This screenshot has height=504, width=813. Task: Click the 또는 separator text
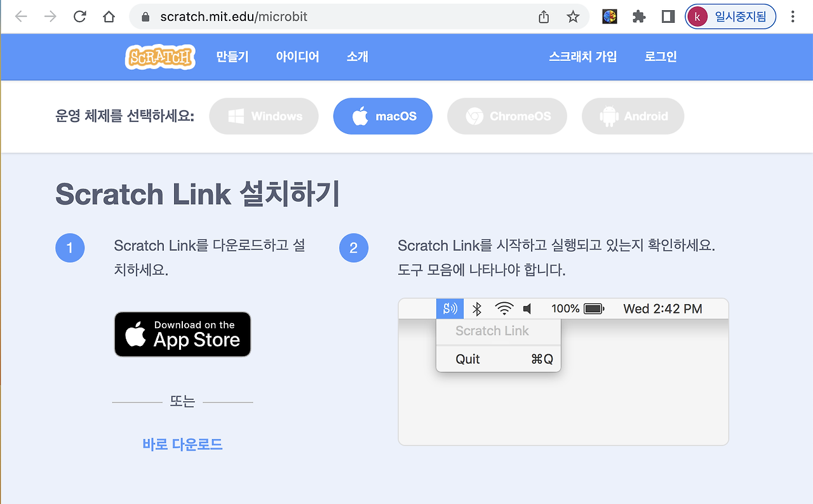(x=182, y=402)
